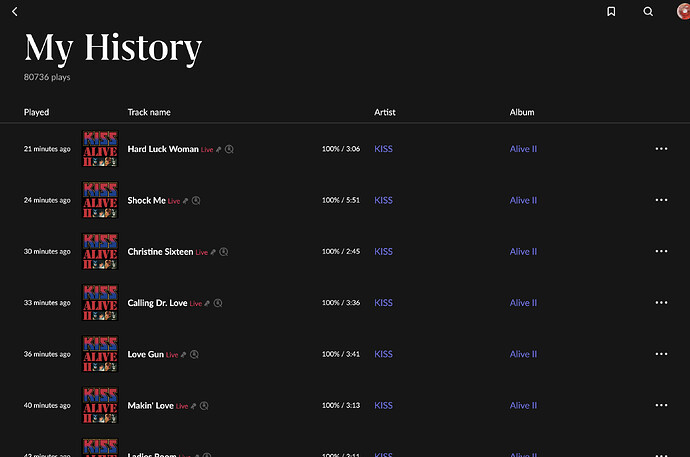Click the Track name column header
This screenshot has width=690, height=457.
149,112
